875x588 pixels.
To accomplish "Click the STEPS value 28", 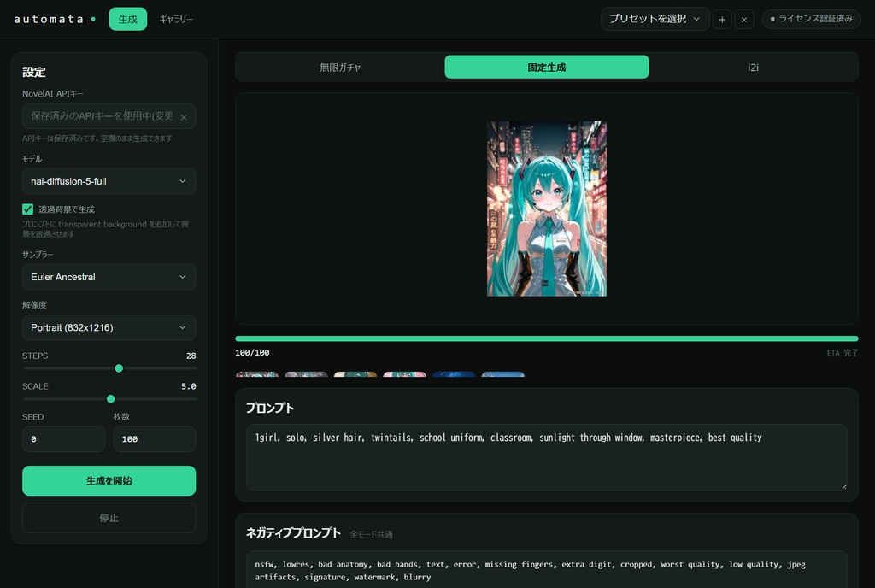I will [x=191, y=356].
